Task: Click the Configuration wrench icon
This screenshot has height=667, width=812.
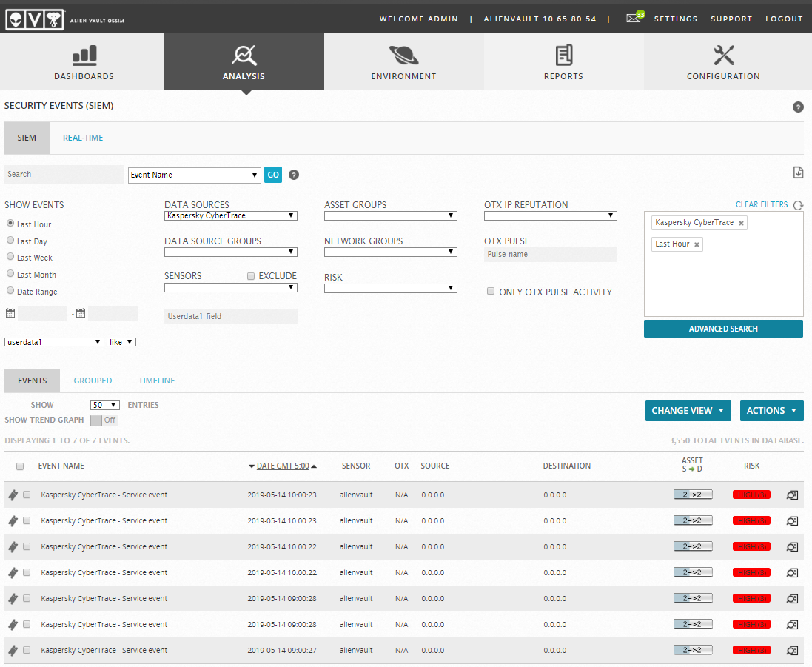Action: 723,53
